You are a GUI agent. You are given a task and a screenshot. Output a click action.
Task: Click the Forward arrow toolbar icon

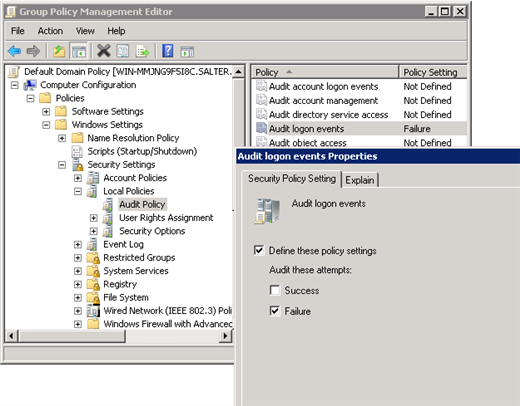33,51
